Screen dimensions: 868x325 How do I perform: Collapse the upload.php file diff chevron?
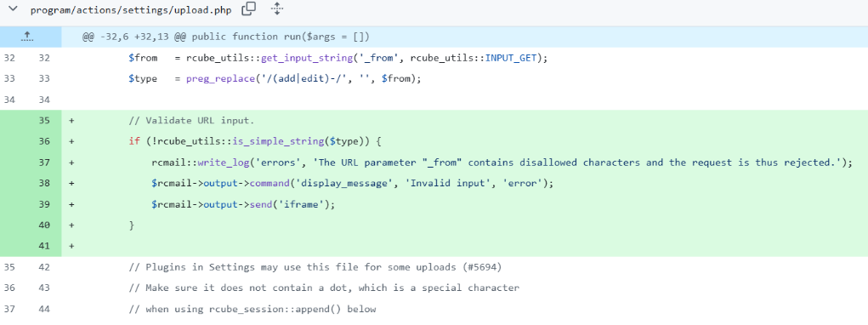tap(14, 9)
